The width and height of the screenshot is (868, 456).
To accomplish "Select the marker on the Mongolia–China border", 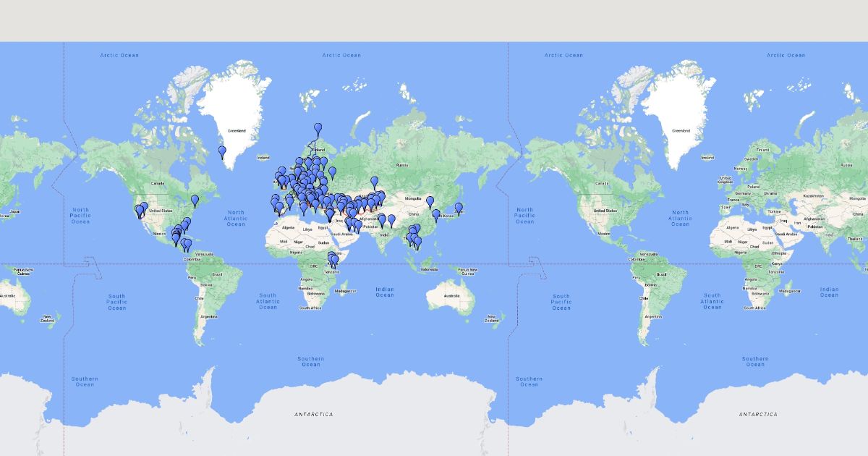I will coord(430,202).
